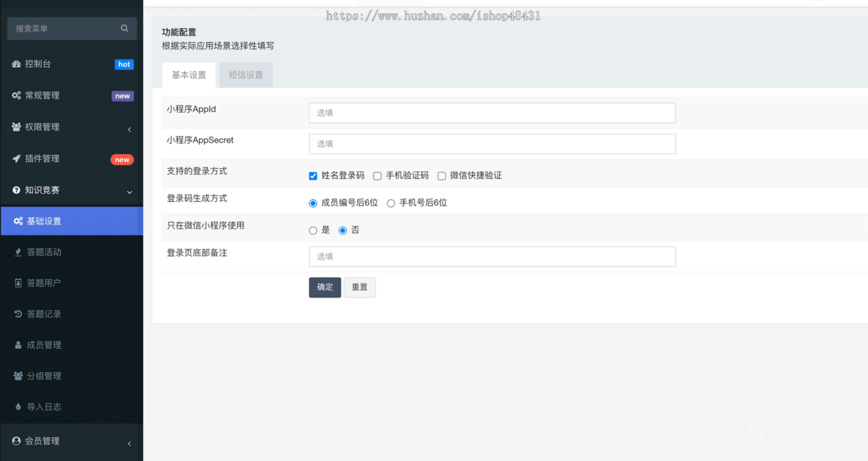
Task: Click the 答题记录 history icon
Action: pyautogui.click(x=19, y=314)
